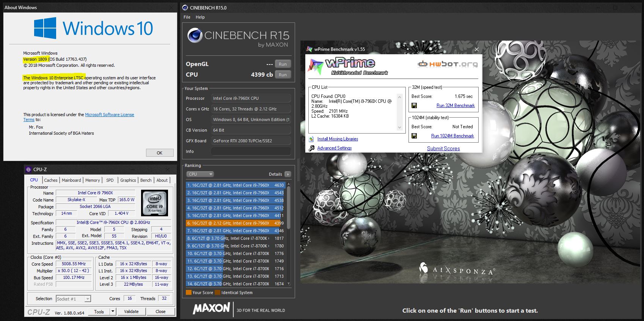Click the Tools button in CPU-Z
This screenshot has height=321, width=644.
pos(99,312)
